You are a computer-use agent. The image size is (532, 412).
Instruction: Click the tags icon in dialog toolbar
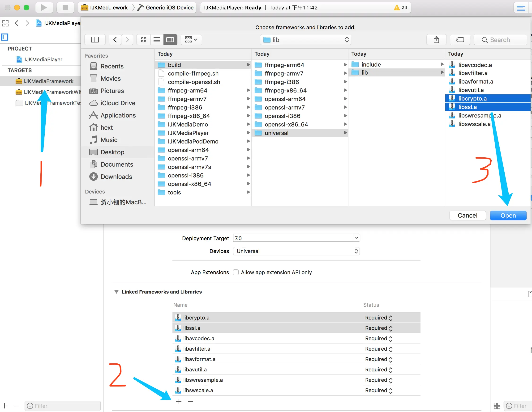click(x=460, y=40)
